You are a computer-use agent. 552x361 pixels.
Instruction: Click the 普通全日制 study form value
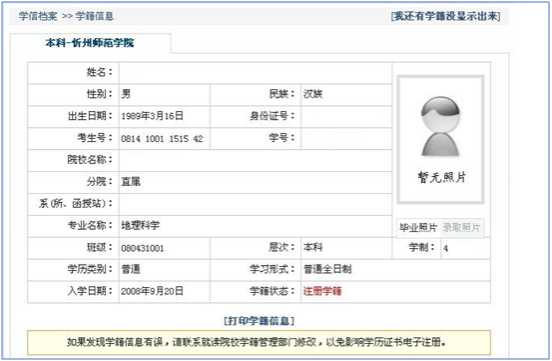coord(327,269)
